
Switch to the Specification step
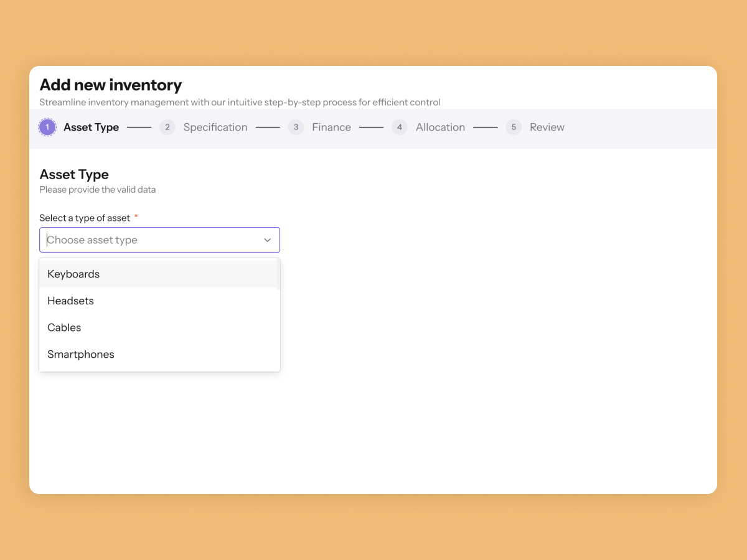click(215, 128)
